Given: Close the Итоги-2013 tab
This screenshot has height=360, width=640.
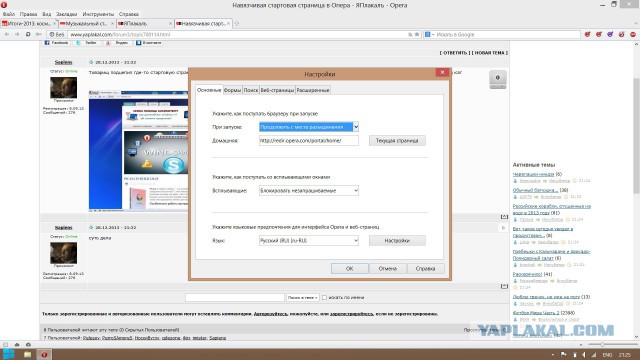Looking at the screenshot, I should [54, 24].
